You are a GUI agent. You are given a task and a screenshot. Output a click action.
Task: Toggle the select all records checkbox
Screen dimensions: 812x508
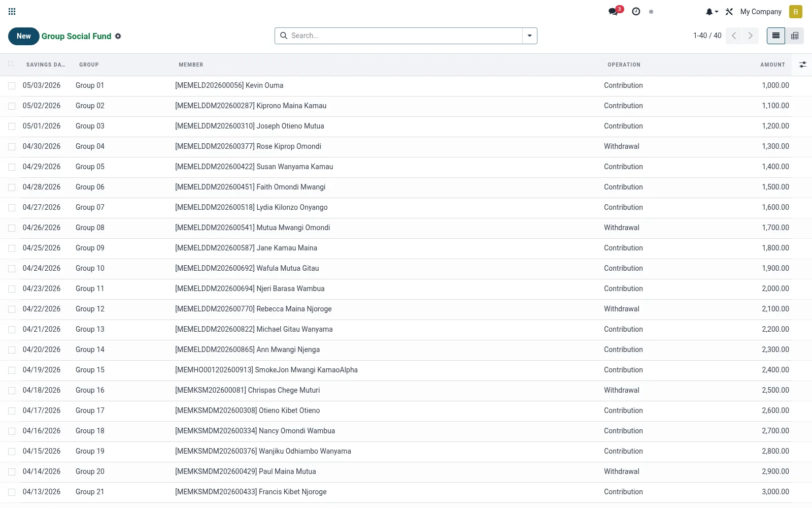tap(11, 64)
